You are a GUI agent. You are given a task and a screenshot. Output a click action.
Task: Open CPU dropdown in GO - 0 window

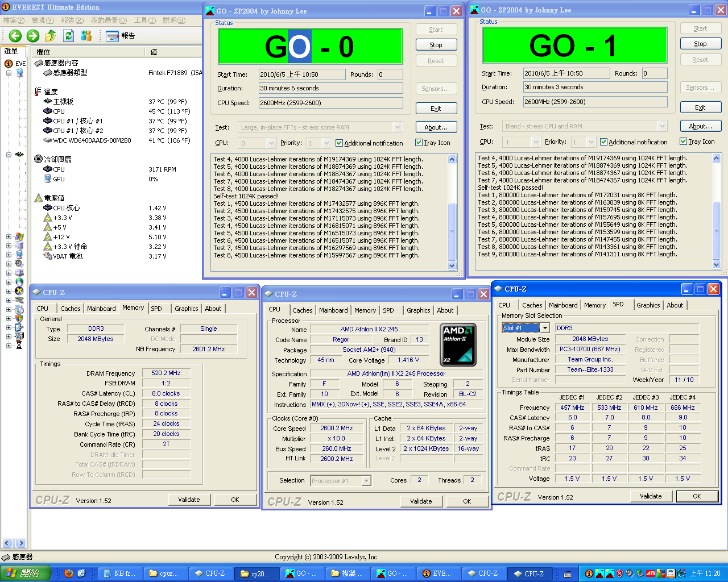pyautogui.click(x=271, y=143)
